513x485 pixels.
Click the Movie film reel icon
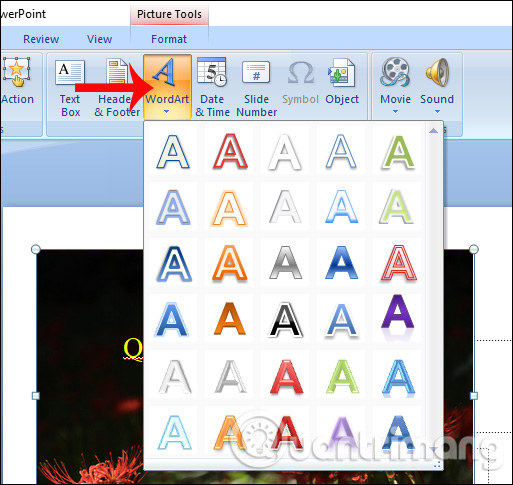395,72
